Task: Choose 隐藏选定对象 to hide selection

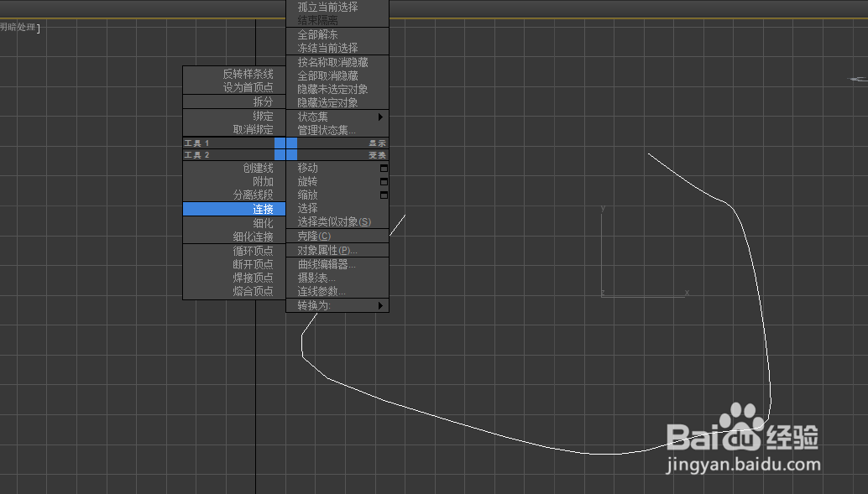Action: click(332, 101)
